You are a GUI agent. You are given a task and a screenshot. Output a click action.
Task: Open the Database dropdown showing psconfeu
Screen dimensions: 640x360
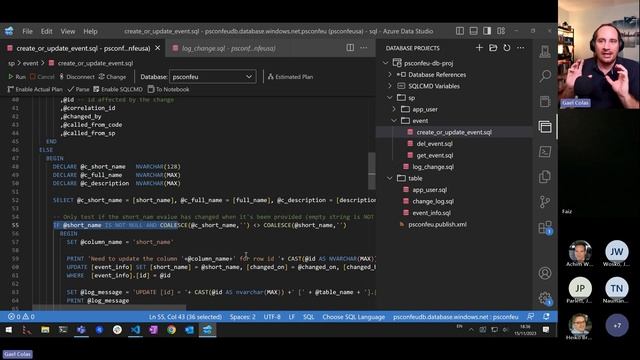[x=213, y=77]
